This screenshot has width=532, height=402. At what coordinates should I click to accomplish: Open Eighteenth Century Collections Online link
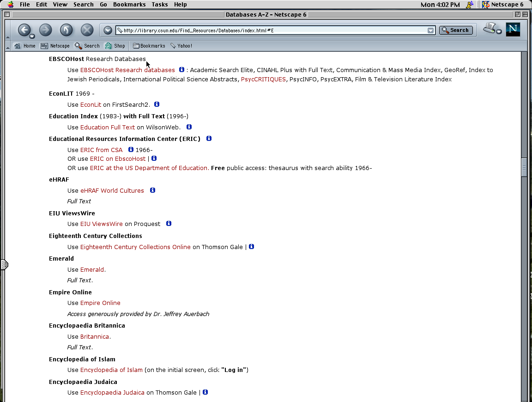pos(135,247)
